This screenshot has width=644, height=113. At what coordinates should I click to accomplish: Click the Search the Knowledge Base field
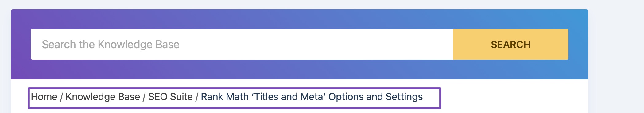[x=242, y=44]
